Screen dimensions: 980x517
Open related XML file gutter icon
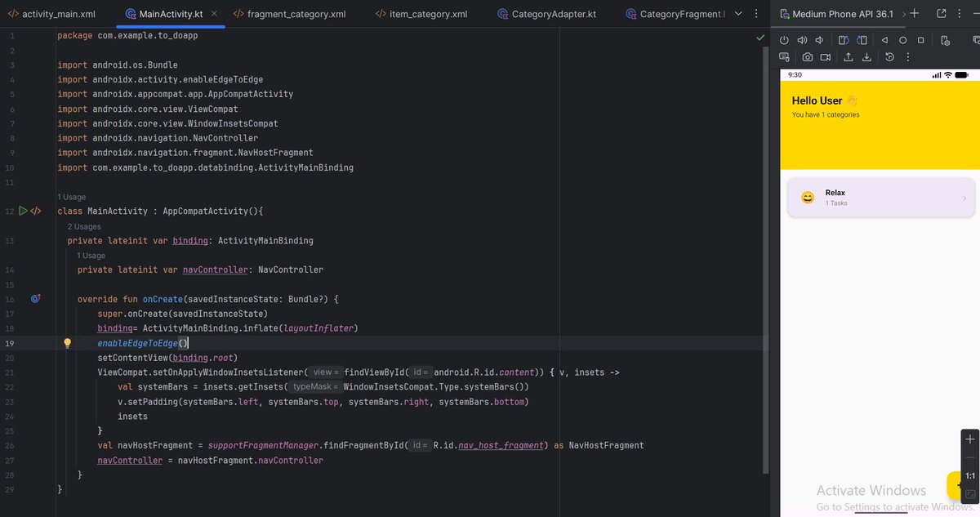tap(36, 211)
